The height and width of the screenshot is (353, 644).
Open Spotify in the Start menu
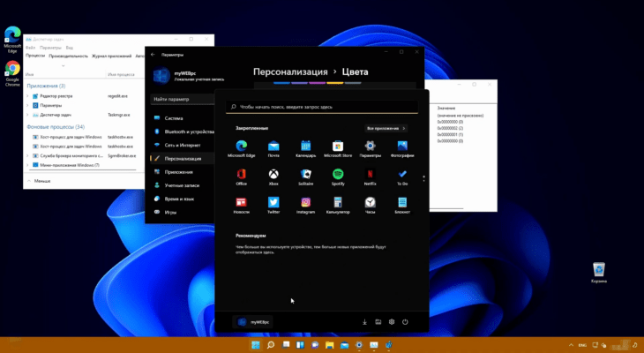coord(338,177)
